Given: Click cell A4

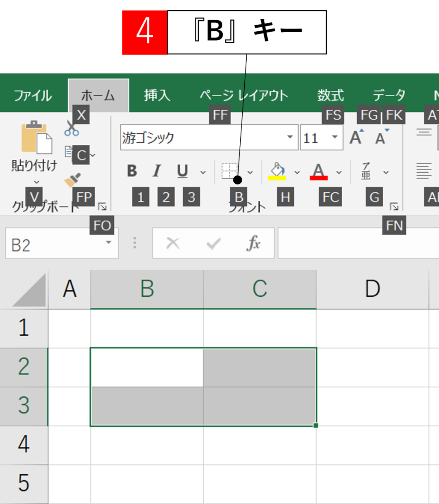Looking at the screenshot, I should tap(70, 445).
